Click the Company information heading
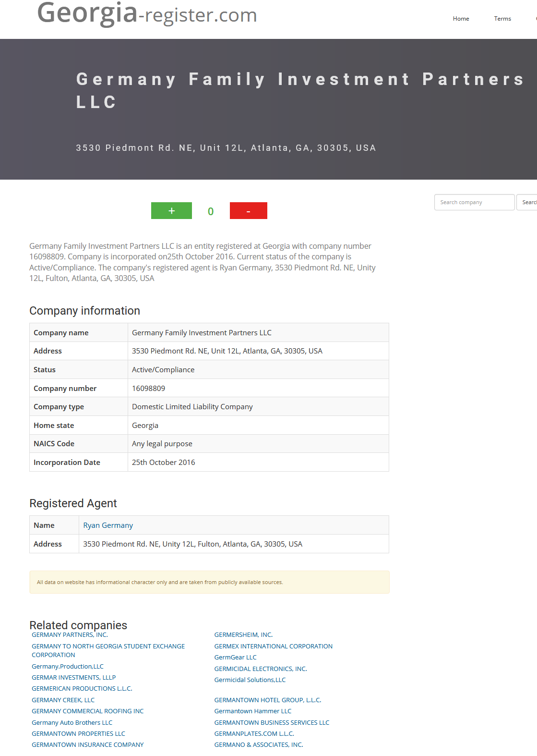 pos(85,311)
